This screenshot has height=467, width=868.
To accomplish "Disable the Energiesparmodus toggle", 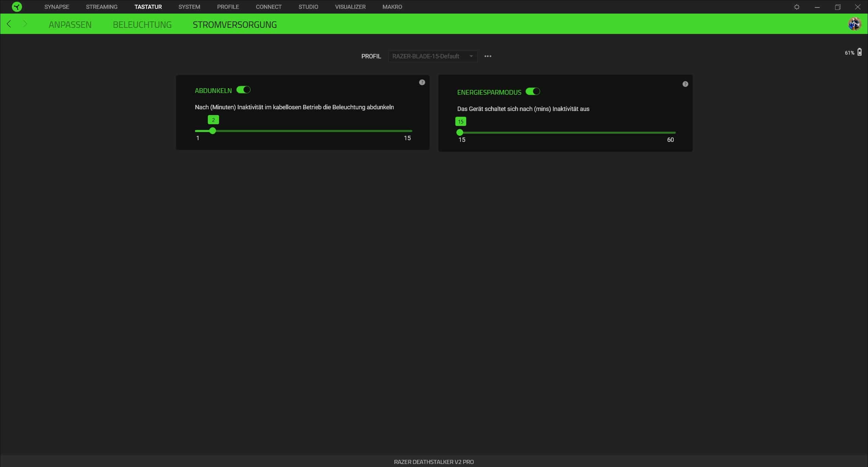I will point(532,92).
